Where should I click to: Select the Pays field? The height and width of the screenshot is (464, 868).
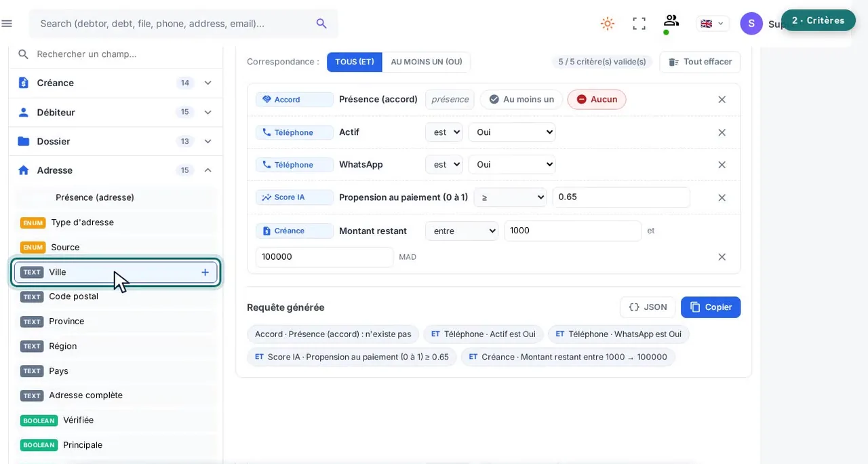click(116, 371)
